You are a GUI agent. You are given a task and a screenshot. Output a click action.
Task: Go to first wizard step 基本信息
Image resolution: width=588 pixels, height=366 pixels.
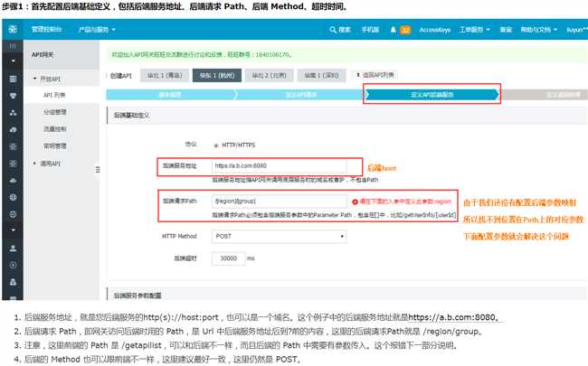pyautogui.click(x=170, y=94)
